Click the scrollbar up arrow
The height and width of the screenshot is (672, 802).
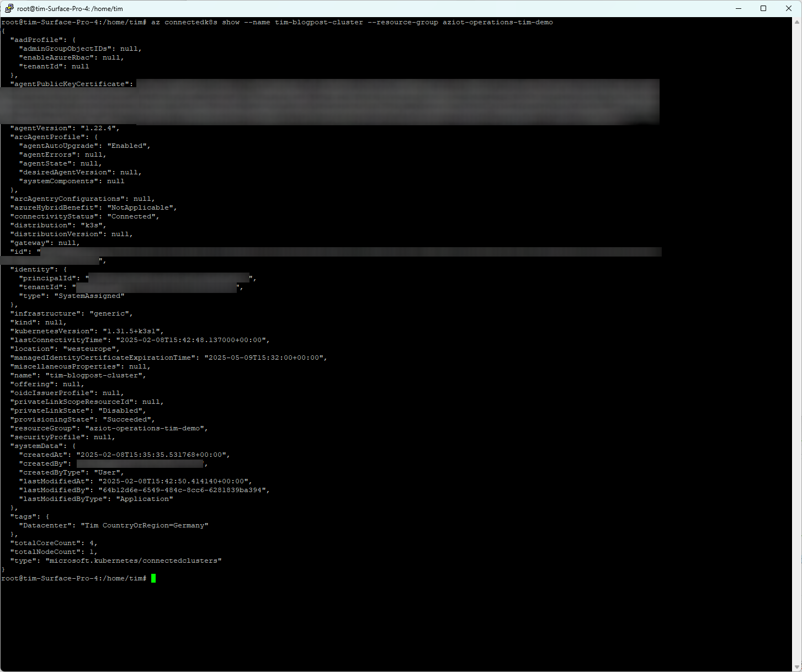click(x=797, y=22)
